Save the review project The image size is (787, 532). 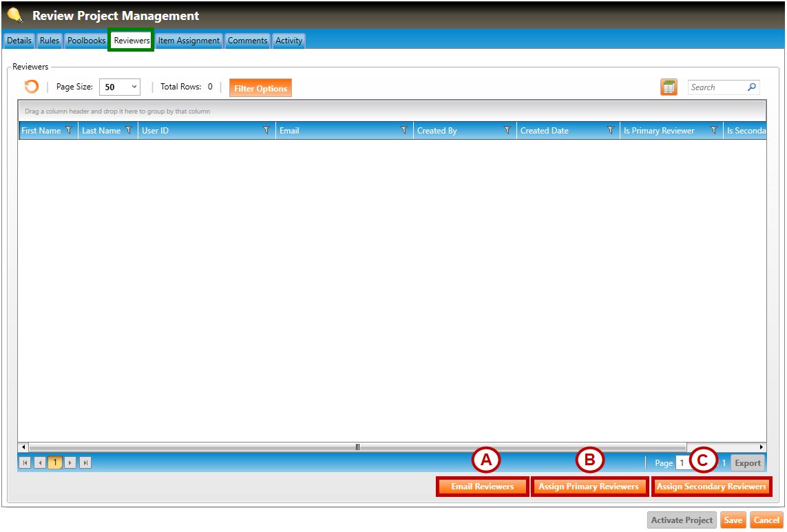733,520
